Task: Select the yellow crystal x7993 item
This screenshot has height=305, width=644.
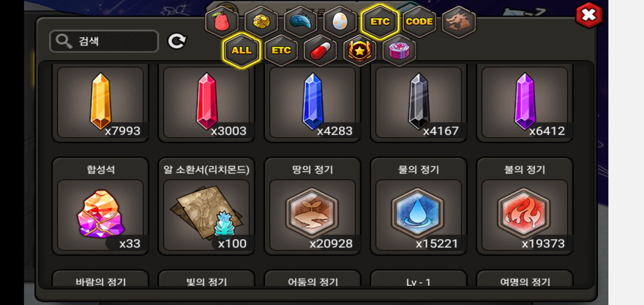Action: click(x=100, y=103)
